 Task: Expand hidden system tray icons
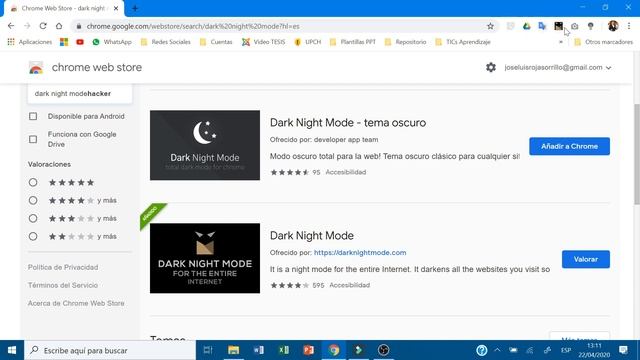pos(497,350)
